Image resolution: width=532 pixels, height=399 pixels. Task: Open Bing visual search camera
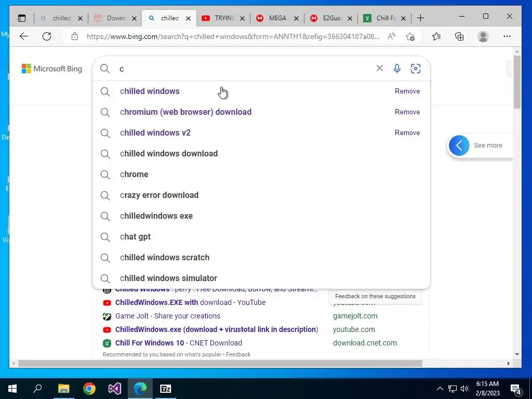(415, 68)
